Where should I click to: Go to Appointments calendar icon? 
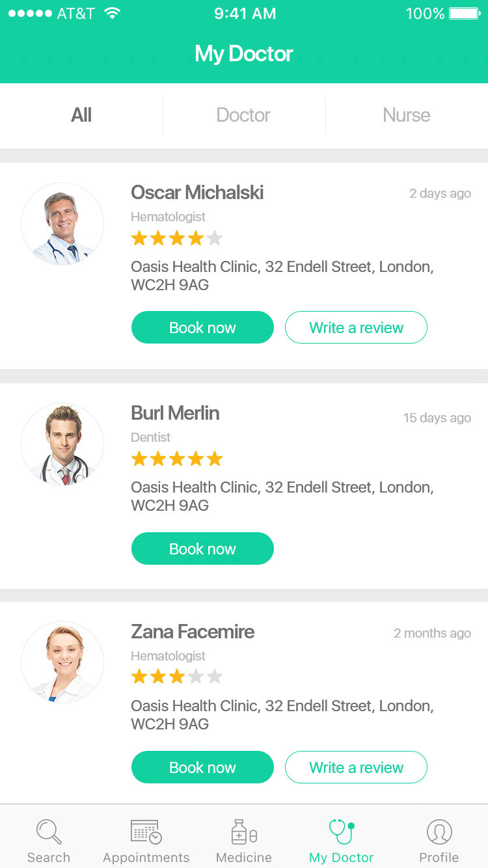146,832
